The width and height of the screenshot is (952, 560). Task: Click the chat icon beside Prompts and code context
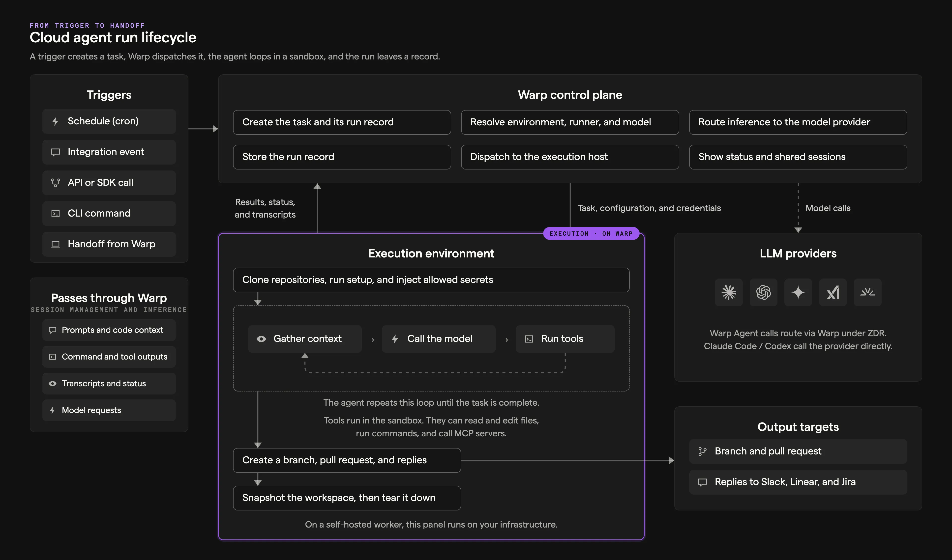tap(53, 330)
